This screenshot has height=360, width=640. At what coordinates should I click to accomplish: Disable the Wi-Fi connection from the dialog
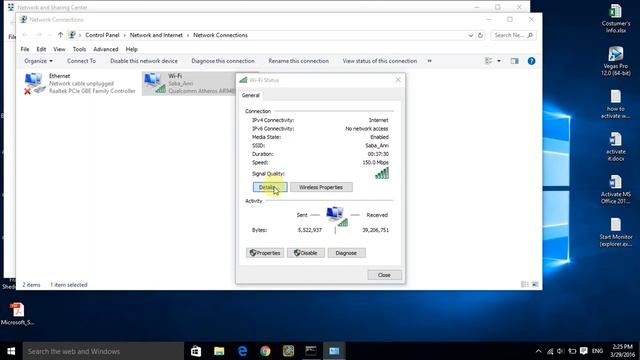coord(306,253)
